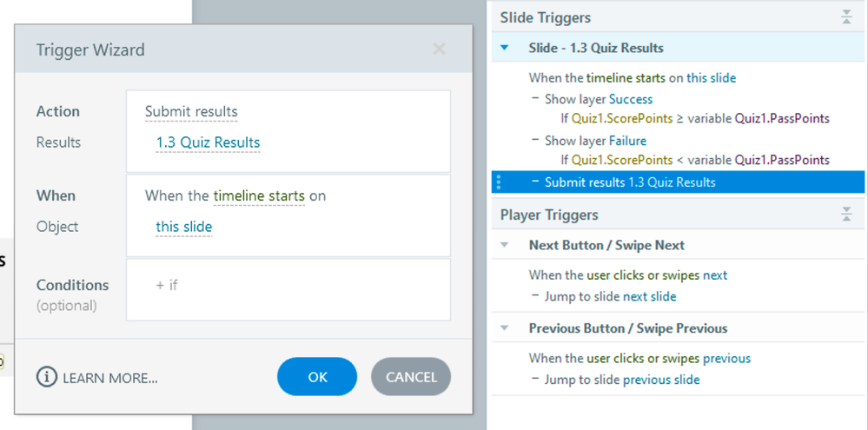Collapse the Slide Triggers panel icon
Image resolution: width=868 pixels, height=430 pixels.
(846, 17)
